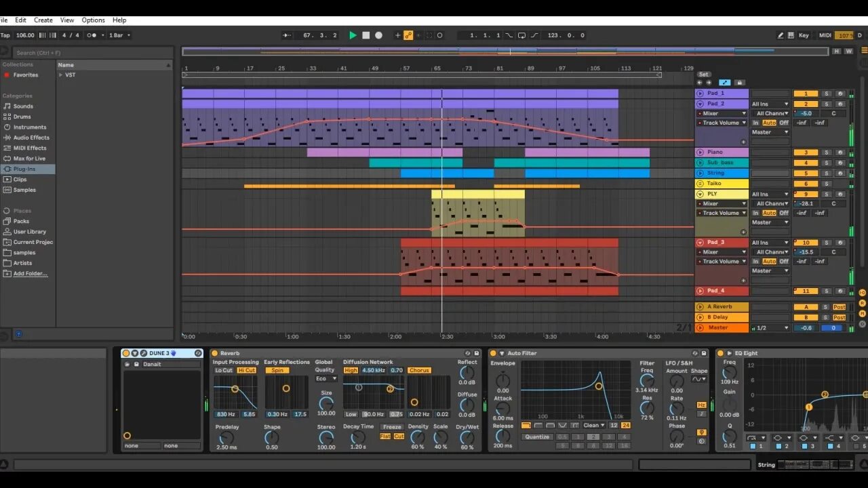Screen dimensions: 868x488
Task: Click the Reverb Freeze button
Action: 392,428
